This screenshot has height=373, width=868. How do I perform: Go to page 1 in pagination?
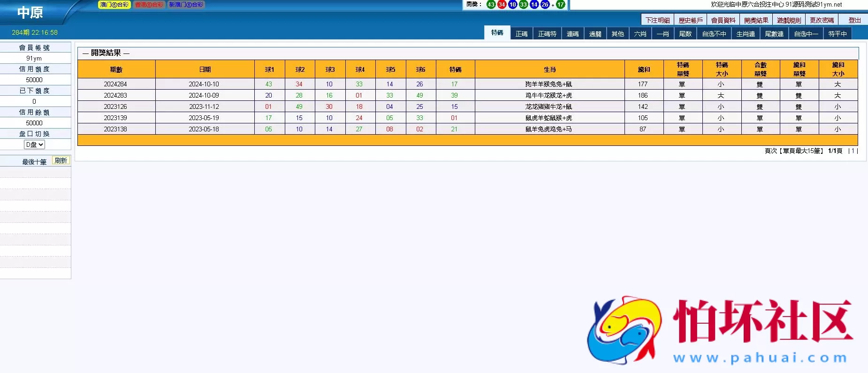[x=853, y=151]
